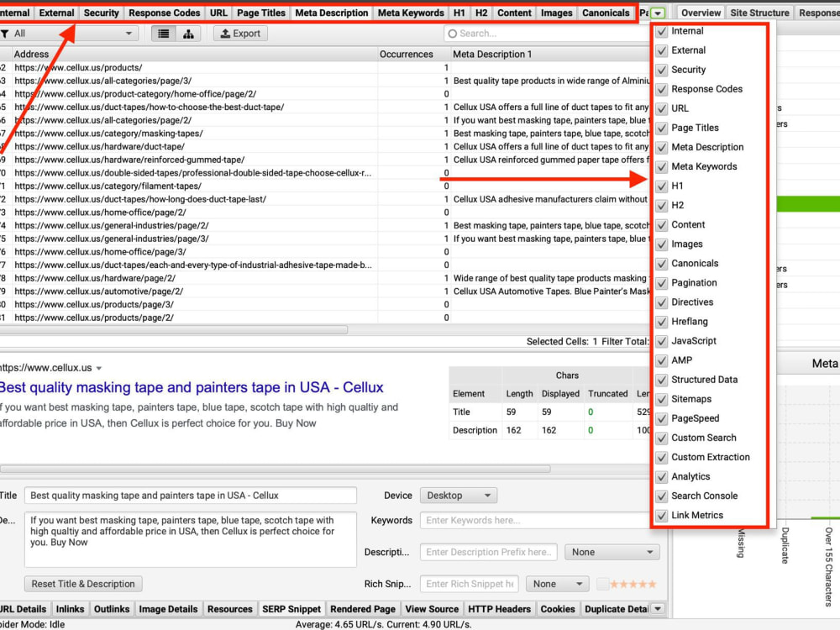Toggle the Structured Data checkbox
The image size is (840, 630).
click(662, 380)
